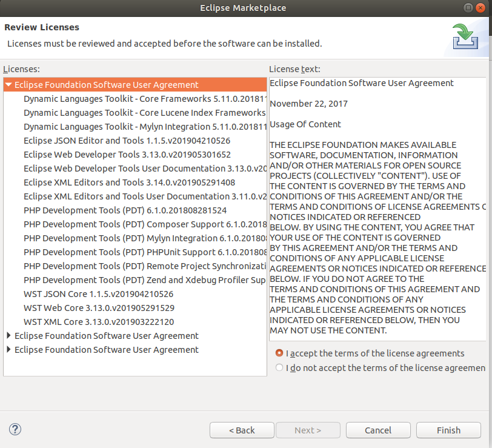Screen dimensions: 492x448
Task: Click in the license text area paragraph
Action: (x=377, y=238)
